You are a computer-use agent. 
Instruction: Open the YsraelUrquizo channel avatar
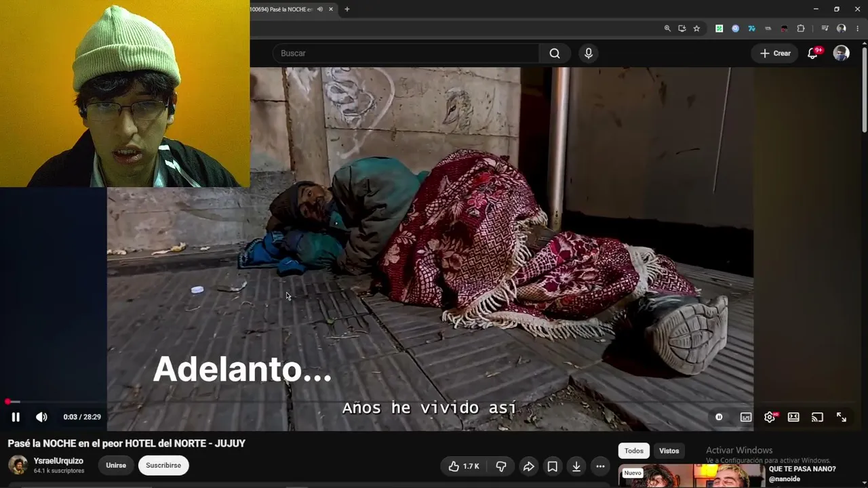[18, 466]
